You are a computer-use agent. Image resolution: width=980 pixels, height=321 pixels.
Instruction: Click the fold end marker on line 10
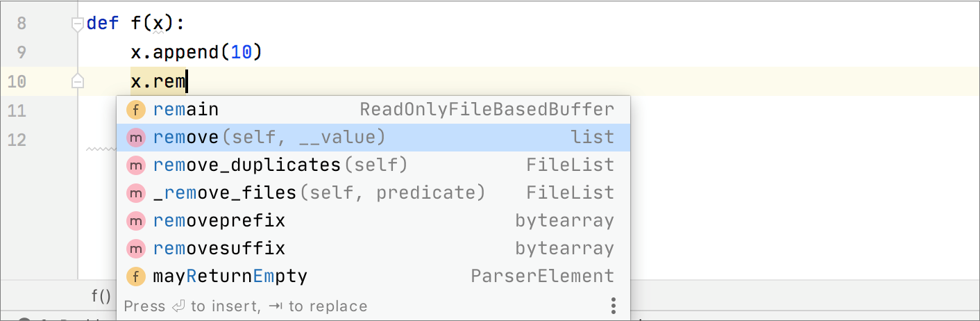click(78, 82)
